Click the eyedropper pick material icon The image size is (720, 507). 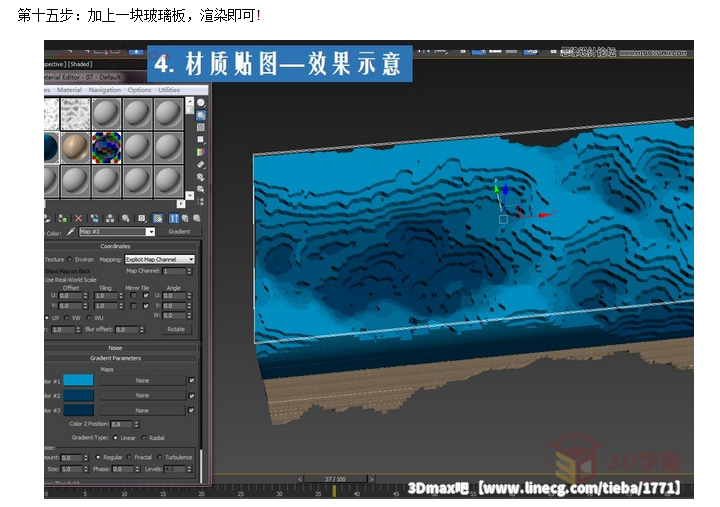tap(70, 232)
